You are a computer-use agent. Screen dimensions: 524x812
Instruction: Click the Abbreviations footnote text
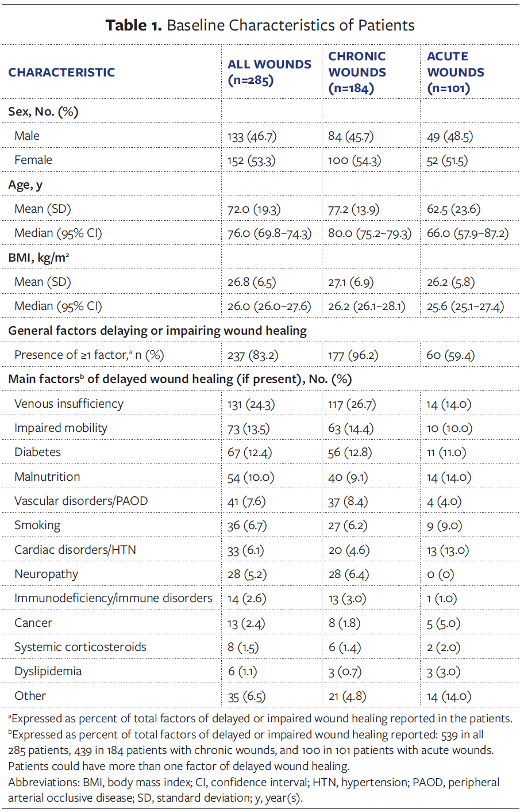point(253,790)
